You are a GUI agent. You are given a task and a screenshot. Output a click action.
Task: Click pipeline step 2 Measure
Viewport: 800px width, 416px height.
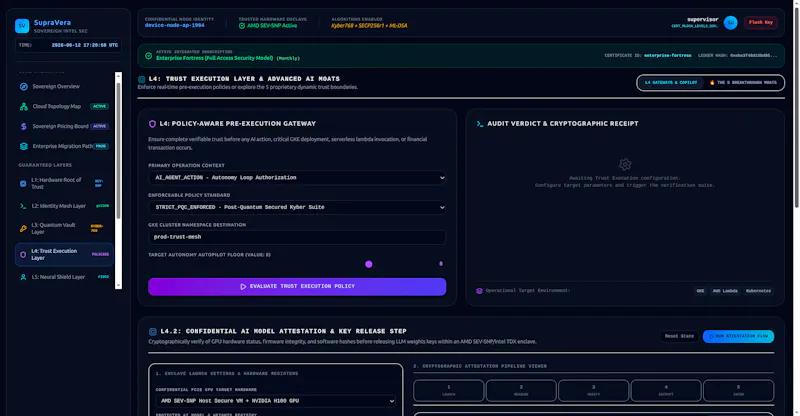click(521, 390)
